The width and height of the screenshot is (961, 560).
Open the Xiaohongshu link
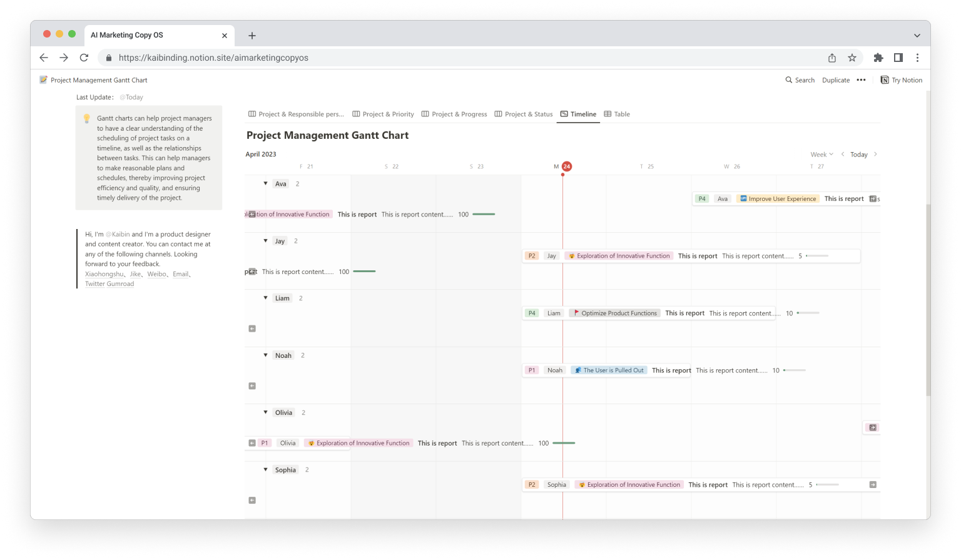pyautogui.click(x=104, y=274)
